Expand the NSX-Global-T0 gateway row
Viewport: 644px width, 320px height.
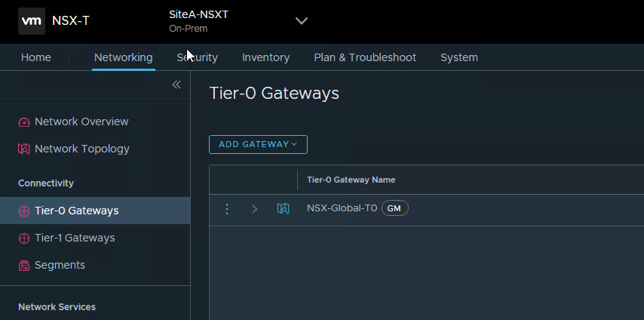254,209
